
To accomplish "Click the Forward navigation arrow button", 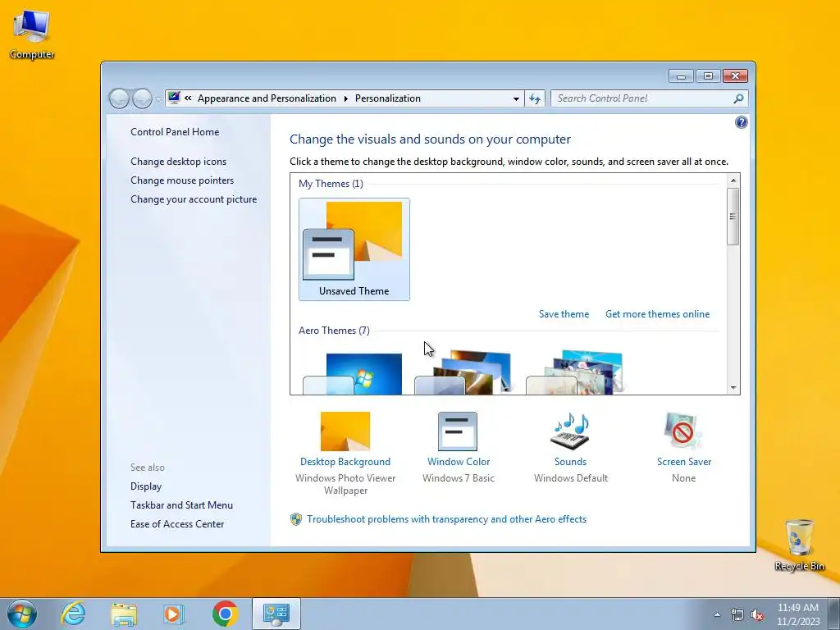I will [142, 98].
